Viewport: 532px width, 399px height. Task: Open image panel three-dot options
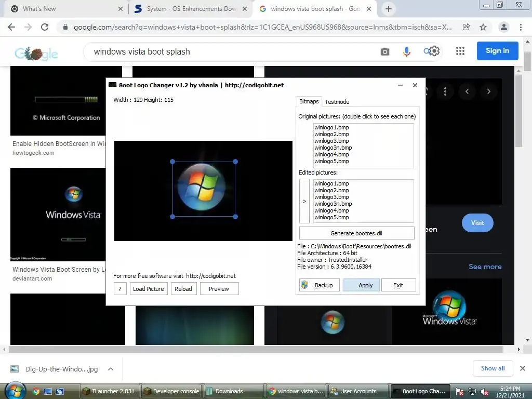click(445, 91)
